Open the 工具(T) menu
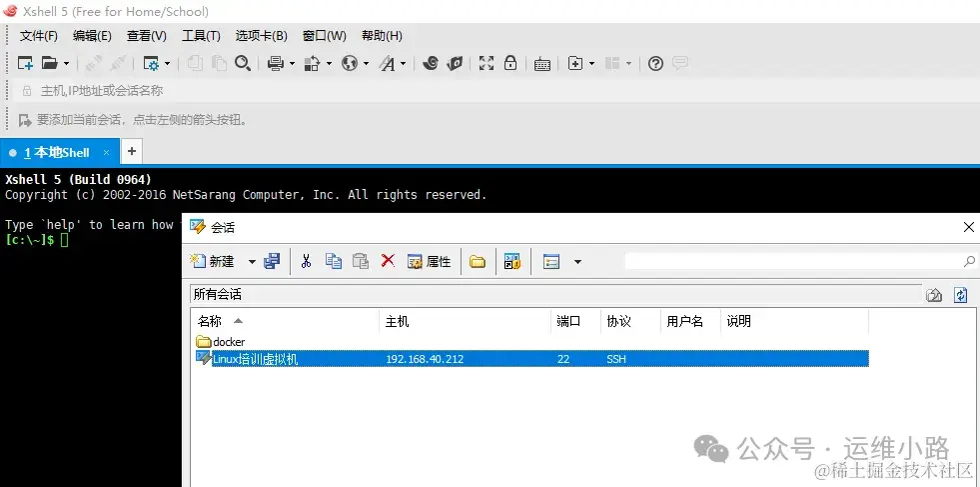The height and width of the screenshot is (487, 980). pyautogui.click(x=201, y=36)
